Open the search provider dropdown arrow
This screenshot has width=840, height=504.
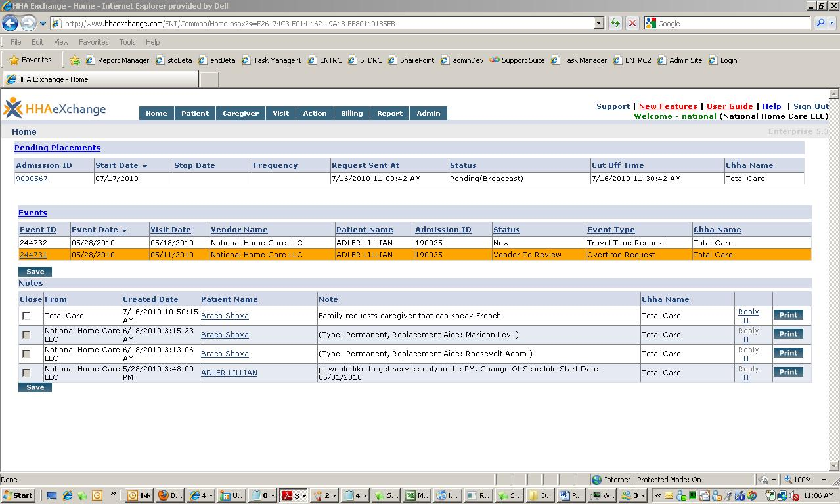[832, 23]
